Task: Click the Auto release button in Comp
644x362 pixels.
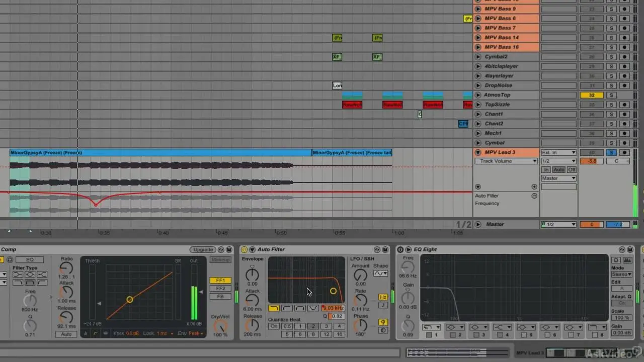Action: click(66, 334)
